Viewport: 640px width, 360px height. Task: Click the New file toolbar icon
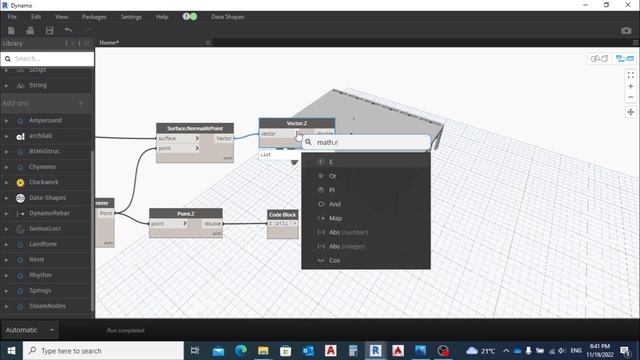tap(11, 31)
